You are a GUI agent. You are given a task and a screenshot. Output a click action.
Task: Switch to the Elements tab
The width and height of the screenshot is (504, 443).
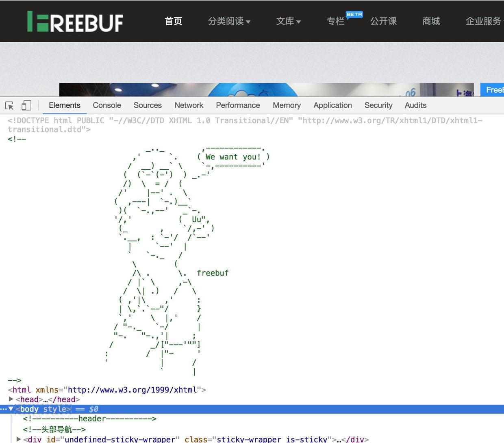[65, 105]
